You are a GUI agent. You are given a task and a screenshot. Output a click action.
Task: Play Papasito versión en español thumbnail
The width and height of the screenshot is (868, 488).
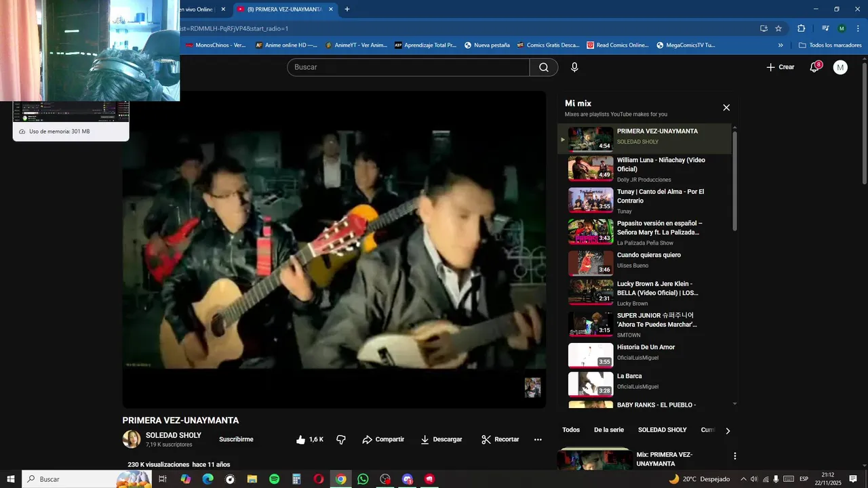point(591,232)
